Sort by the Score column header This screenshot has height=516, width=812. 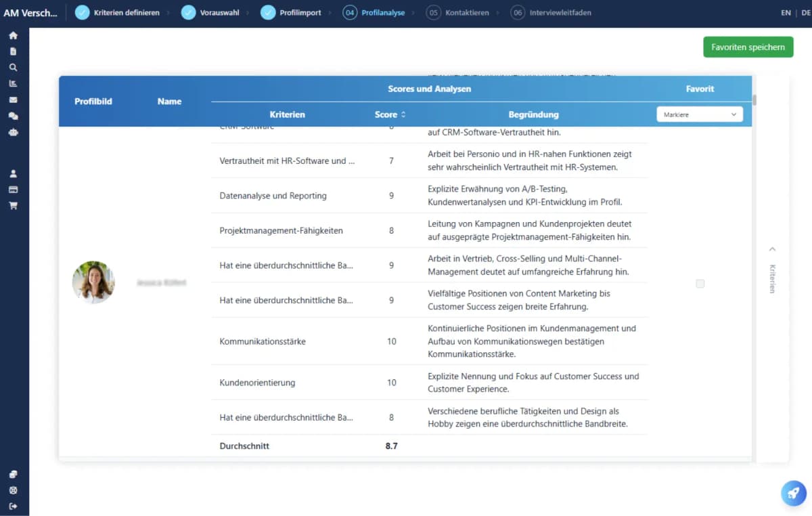[390, 114]
